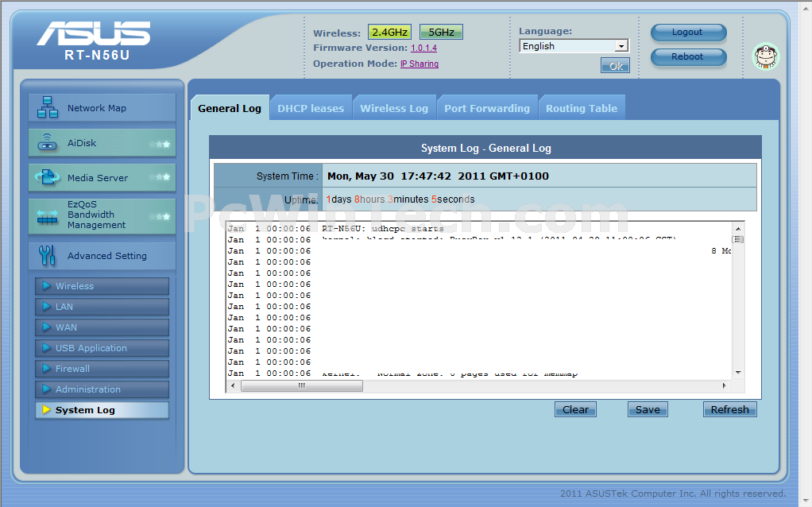Clear the system log

(575, 409)
